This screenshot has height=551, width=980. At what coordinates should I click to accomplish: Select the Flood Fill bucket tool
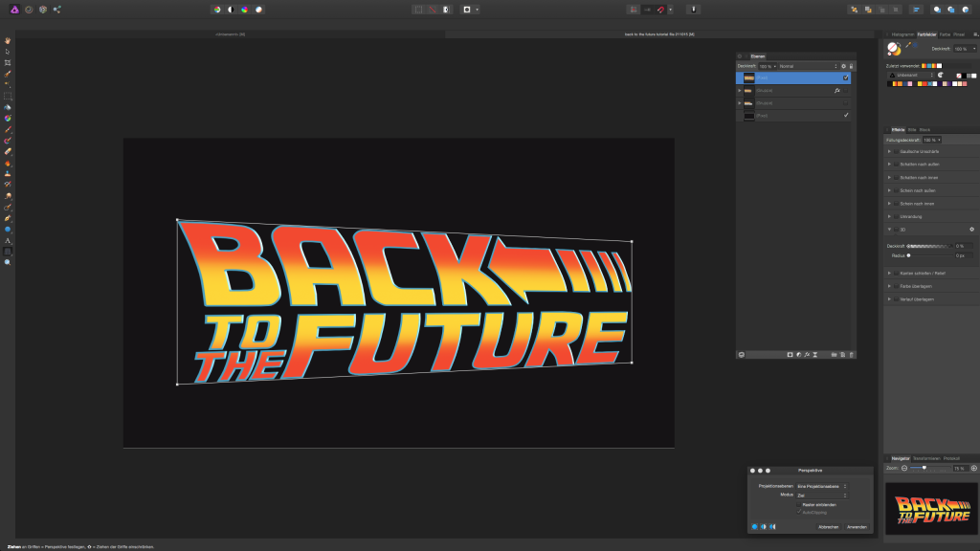click(8, 107)
